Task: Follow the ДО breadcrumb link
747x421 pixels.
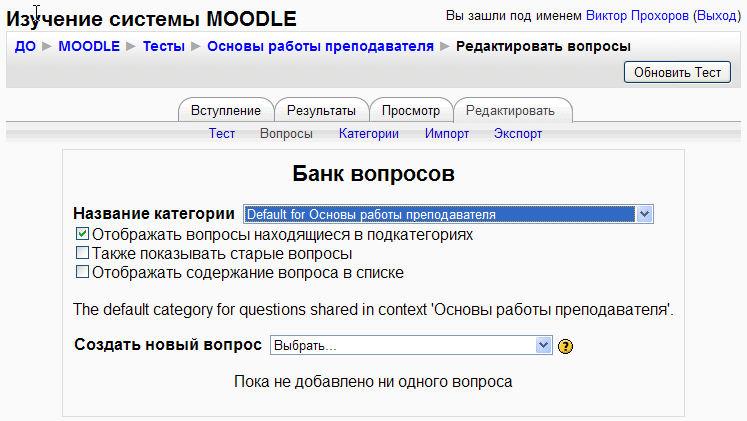Action: tap(25, 46)
